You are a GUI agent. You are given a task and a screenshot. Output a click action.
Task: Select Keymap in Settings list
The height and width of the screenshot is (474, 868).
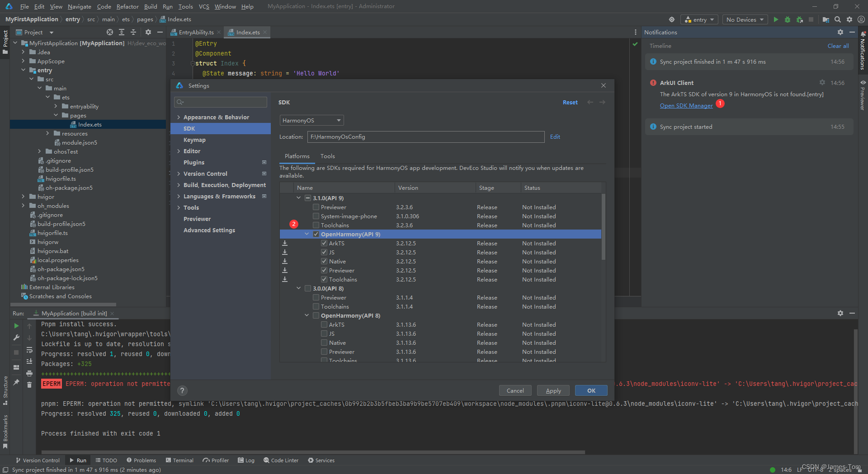(x=194, y=140)
